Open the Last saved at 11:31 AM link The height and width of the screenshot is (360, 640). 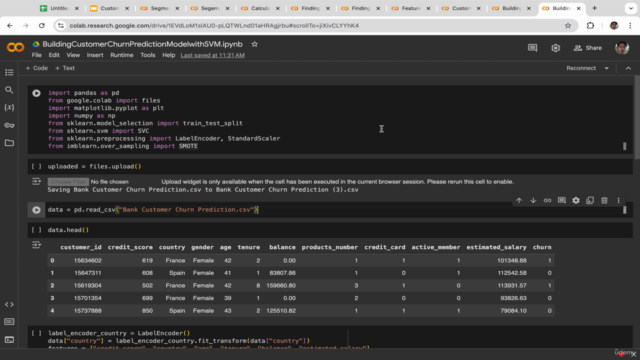(213, 55)
